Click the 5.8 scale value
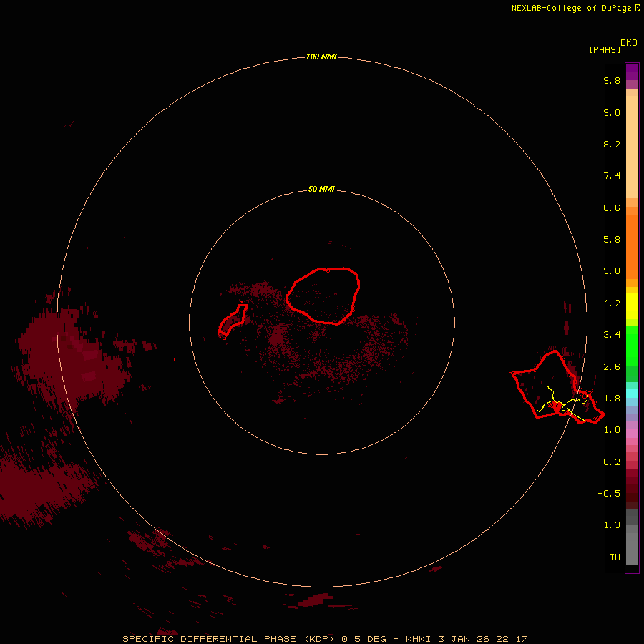Image resolution: width=644 pixels, height=644 pixels. [x=612, y=240]
